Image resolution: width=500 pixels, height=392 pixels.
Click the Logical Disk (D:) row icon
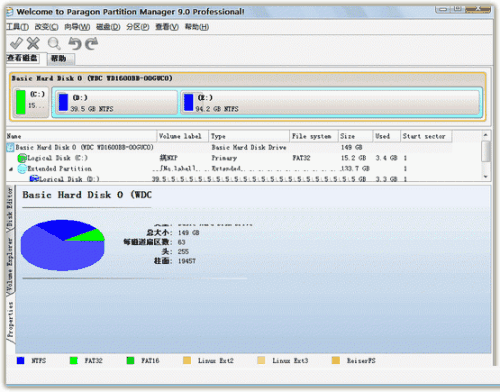coord(34,179)
